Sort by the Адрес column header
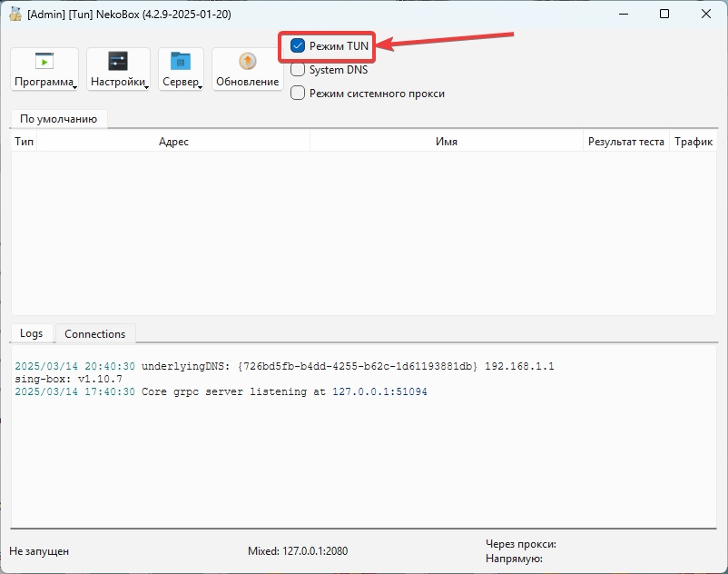The image size is (728, 574). [173, 142]
